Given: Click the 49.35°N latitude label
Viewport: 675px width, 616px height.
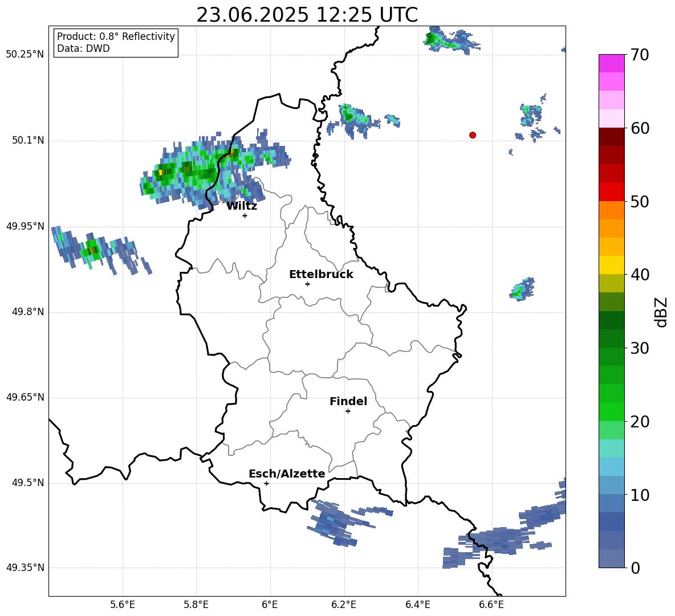Looking at the screenshot, I should 25,568.
